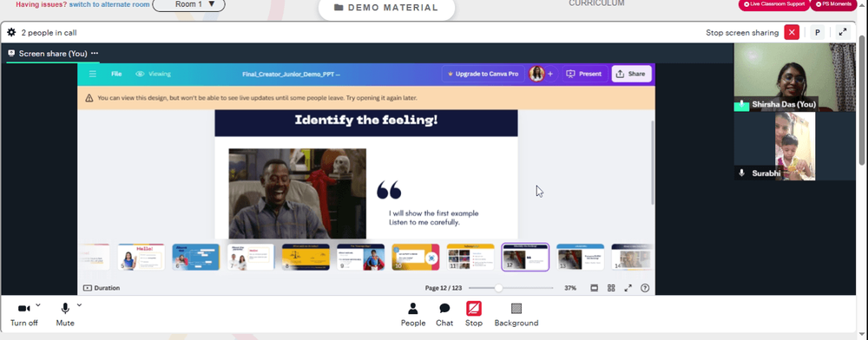Open Screen share tab options ellipsis

[x=95, y=54]
